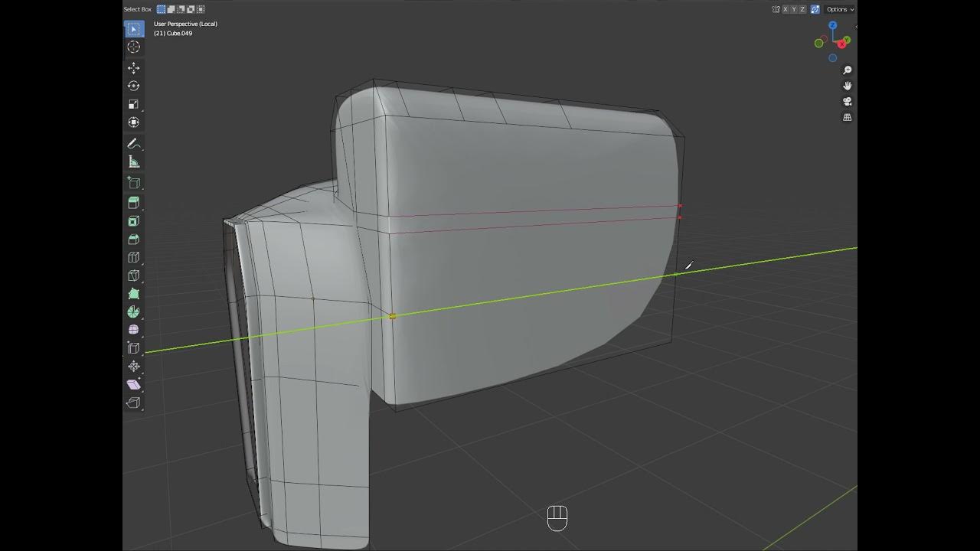980x551 pixels.
Task: Activate the Shear tool
Action: 134,384
